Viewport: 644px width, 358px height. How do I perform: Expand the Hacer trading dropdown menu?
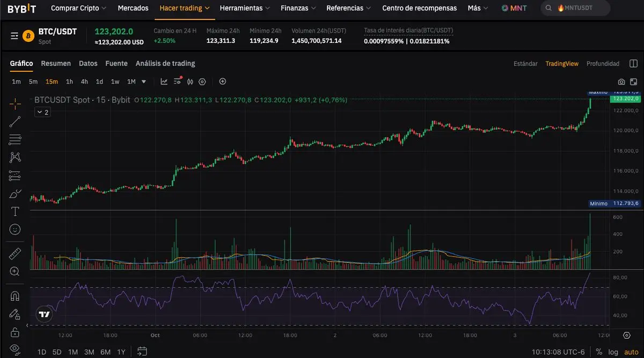pyautogui.click(x=184, y=8)
